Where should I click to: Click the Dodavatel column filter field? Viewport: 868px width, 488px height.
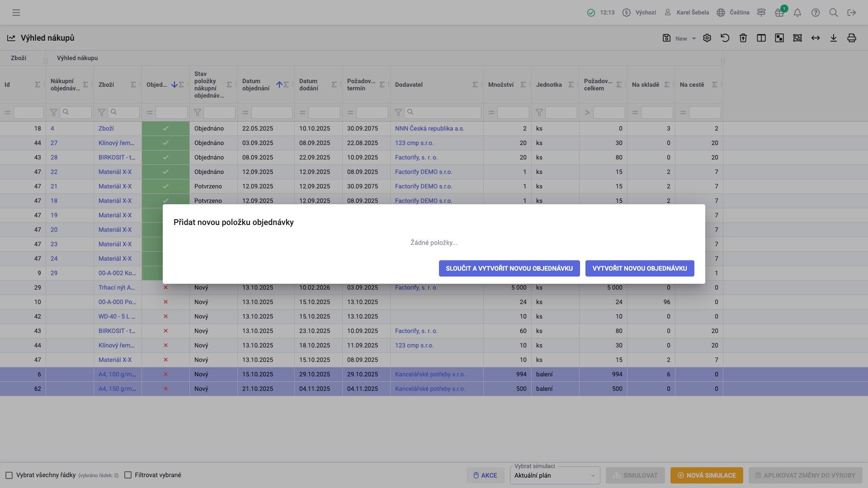tap(443, 112)
